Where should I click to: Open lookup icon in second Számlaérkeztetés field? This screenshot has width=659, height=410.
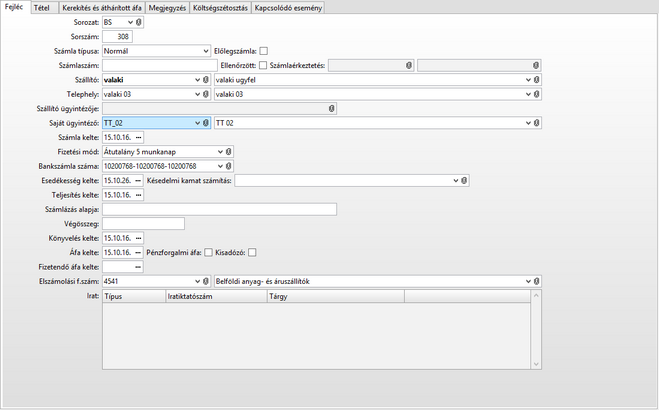click(x=535, y=66)
